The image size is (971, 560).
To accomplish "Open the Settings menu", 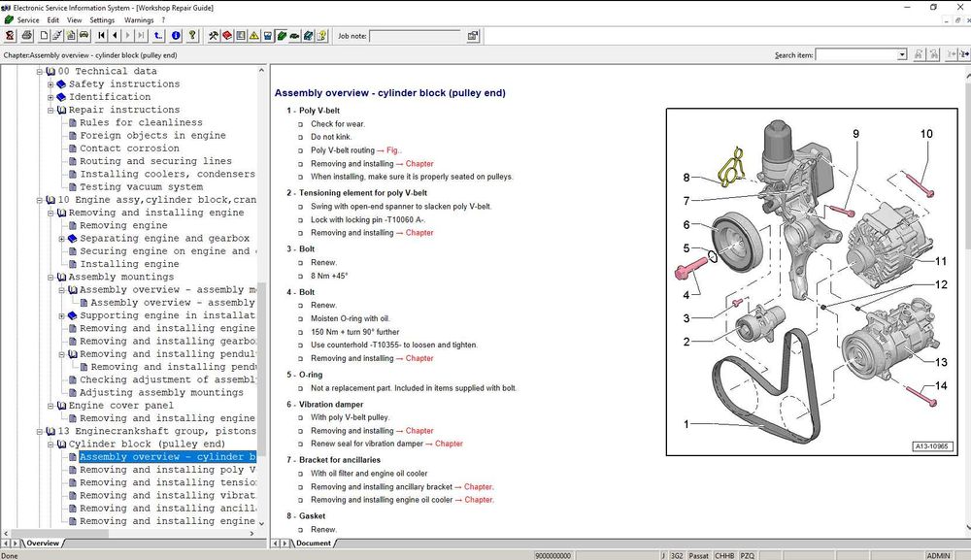I will tap(102, 19).
